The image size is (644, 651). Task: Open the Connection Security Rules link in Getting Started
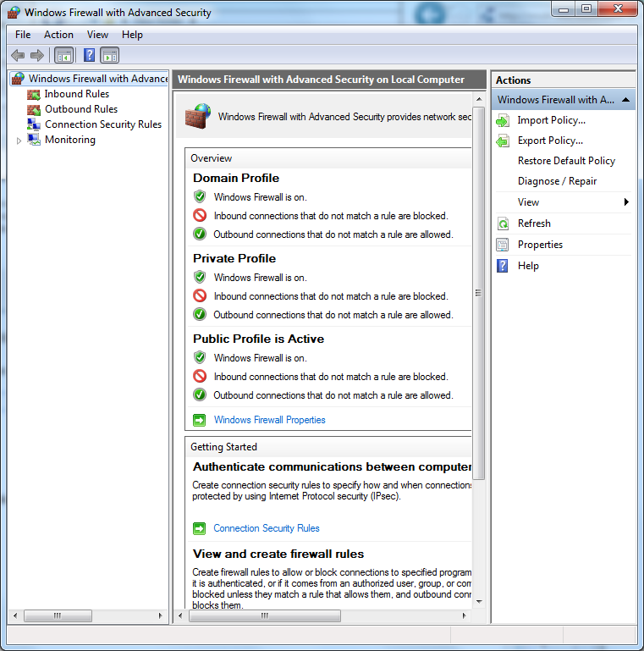point(267,528)
